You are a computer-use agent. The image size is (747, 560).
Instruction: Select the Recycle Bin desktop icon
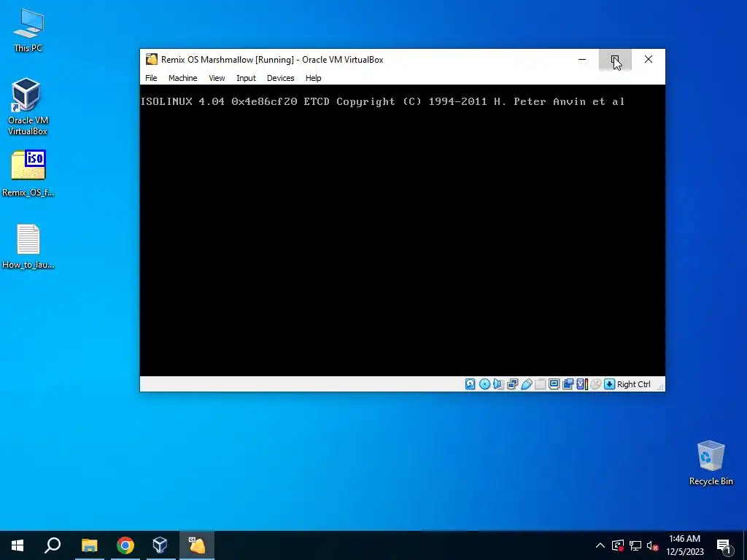coord(711,463)
